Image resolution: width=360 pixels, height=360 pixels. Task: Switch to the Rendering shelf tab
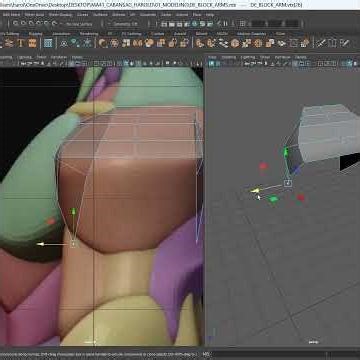pyautogui.click(x=89, y=34)
